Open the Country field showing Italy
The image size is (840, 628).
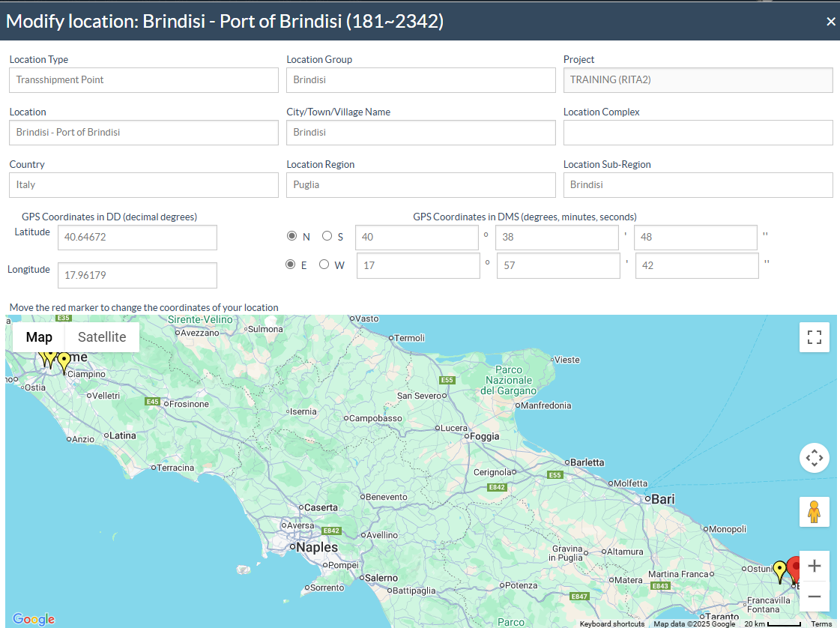(x=144, y=185)
